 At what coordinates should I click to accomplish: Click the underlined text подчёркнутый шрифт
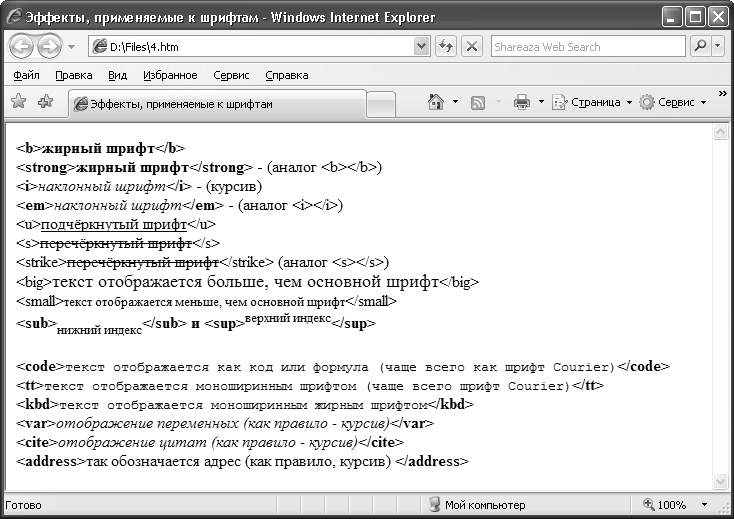tap(114, 225)
